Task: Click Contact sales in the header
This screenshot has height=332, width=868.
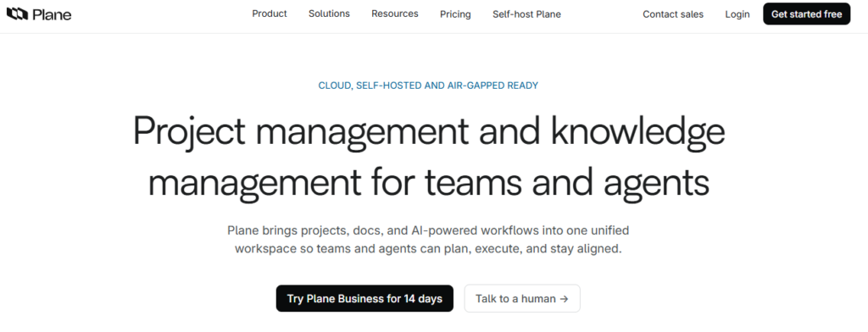Action: click(x=673, y=14)
